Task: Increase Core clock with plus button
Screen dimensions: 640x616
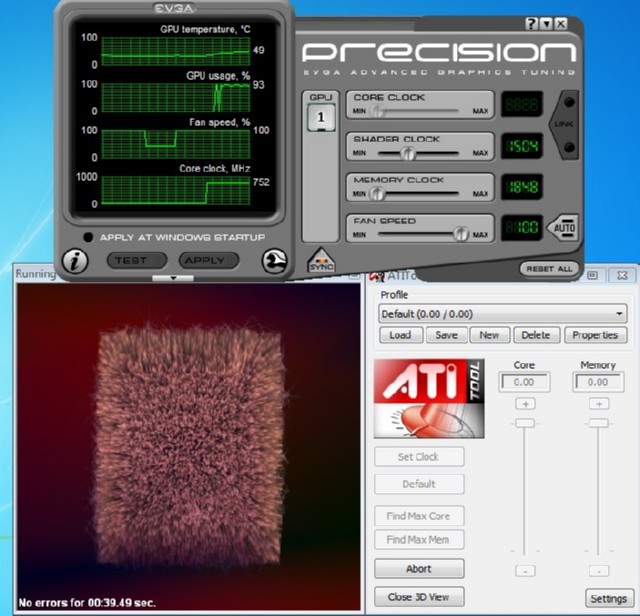Action: (525, 404)
